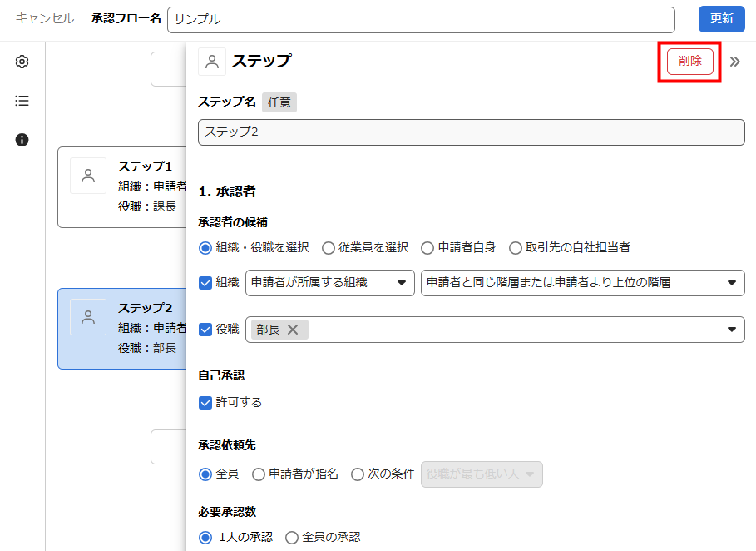
Task: Click the 更新 button
Action: (721, 19)
